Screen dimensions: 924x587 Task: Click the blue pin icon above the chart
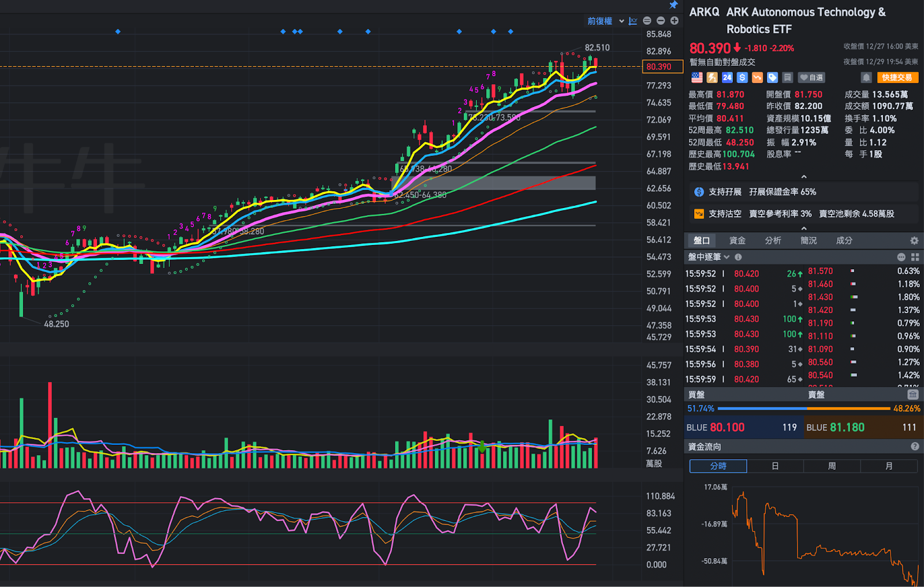(673, 5)
